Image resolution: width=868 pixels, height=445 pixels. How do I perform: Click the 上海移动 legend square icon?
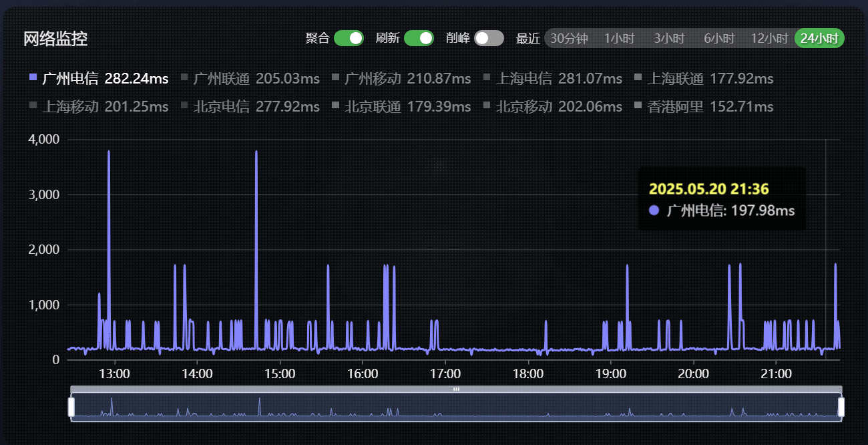point(33,106)
